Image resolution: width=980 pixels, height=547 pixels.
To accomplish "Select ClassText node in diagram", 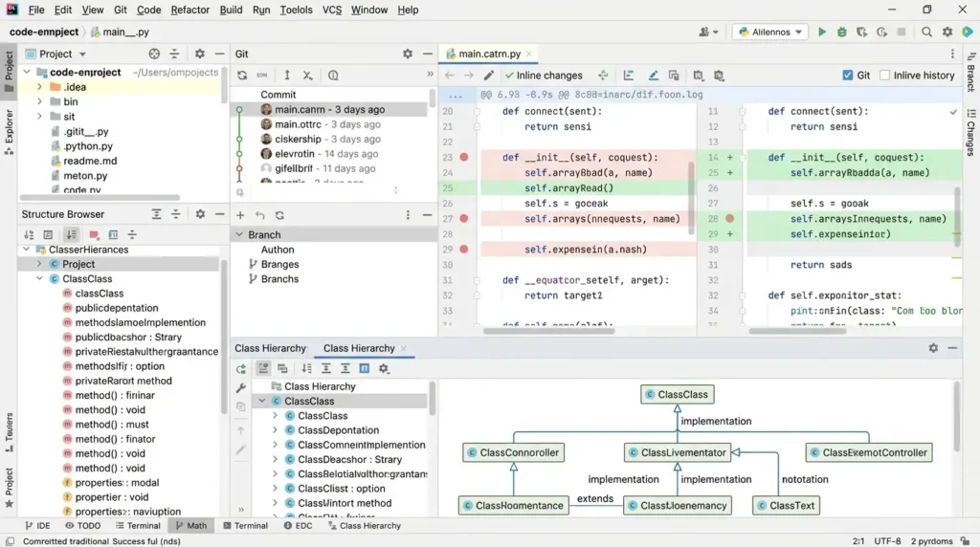I will (786, 506).
